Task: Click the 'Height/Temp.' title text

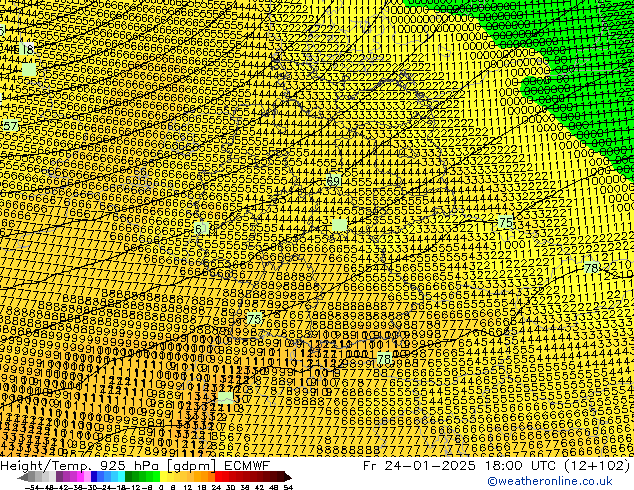Action: (x=46, y=466)
